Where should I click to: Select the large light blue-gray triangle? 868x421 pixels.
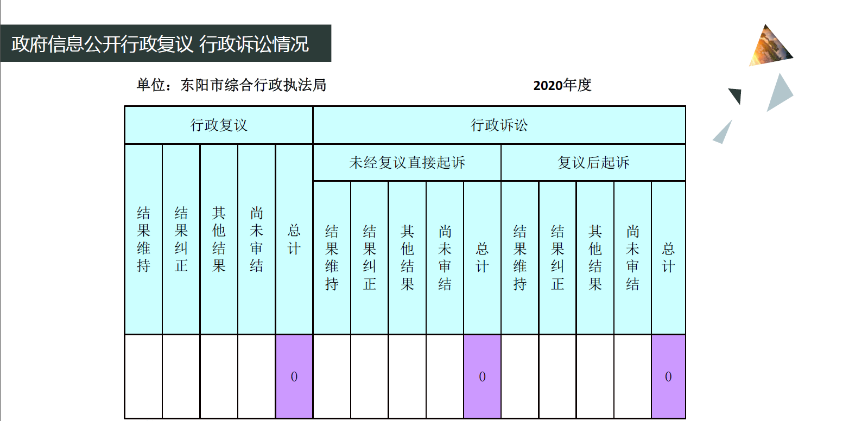tap(780, 92)
